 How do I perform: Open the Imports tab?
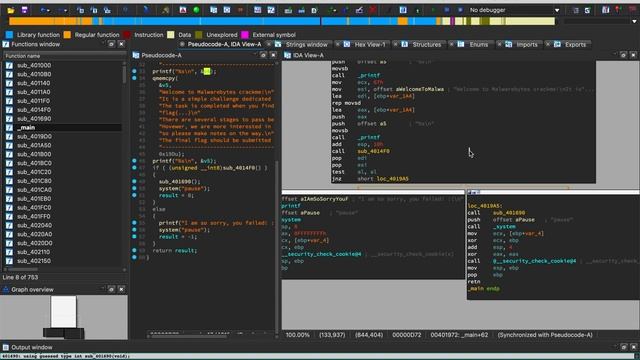[x=527, y=44]
